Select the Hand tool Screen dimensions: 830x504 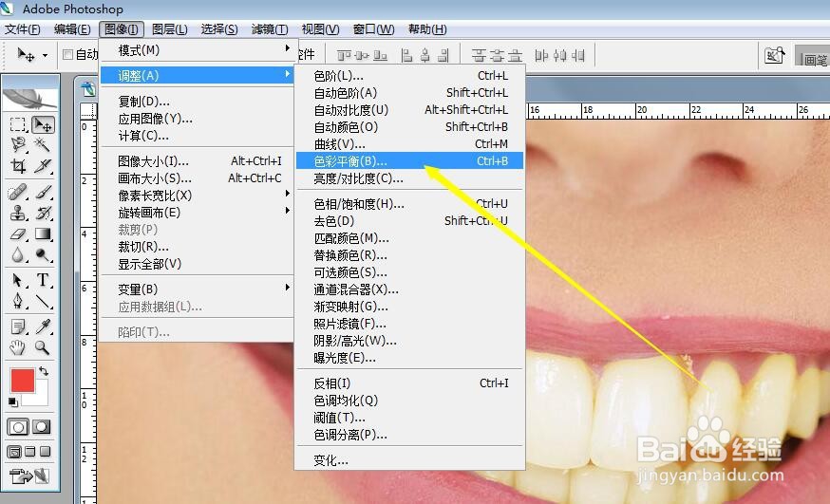pyautogui.click(x=18, y=347)
